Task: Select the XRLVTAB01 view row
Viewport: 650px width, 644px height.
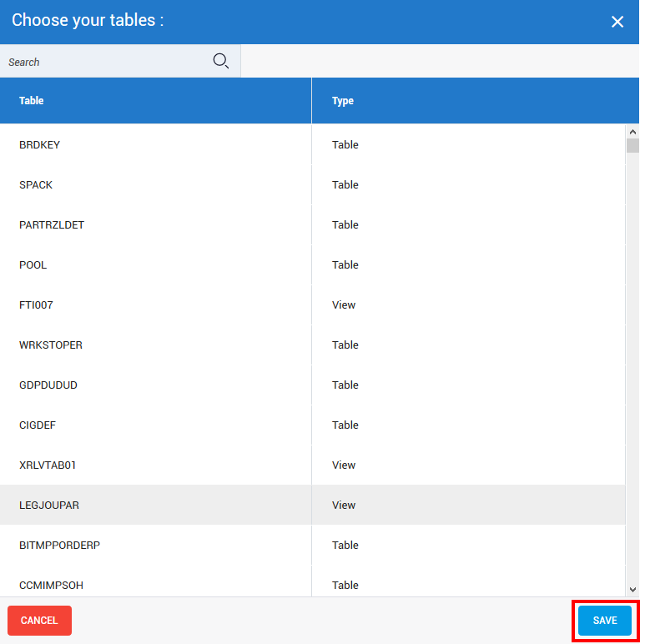Action: point(48,465)
